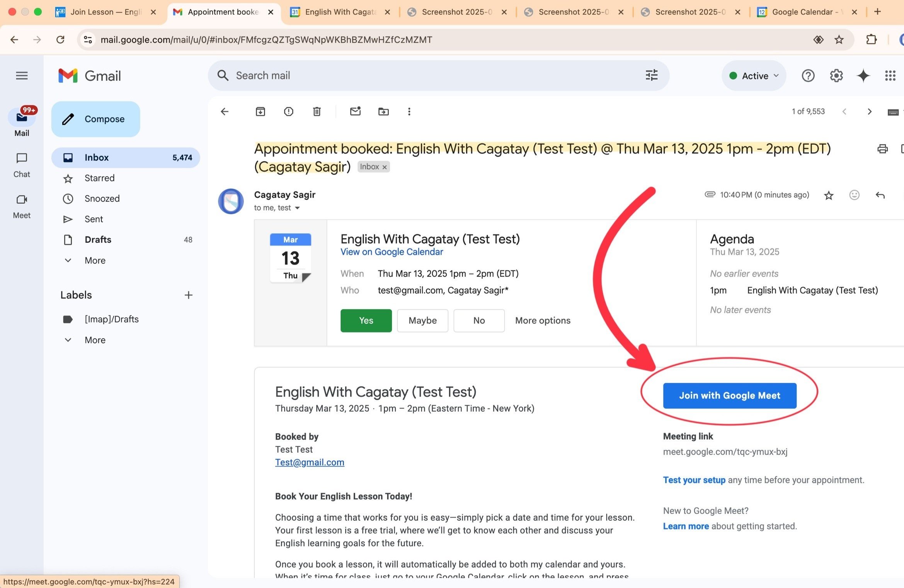RSVP No to the appointment
Viewport: 904px width, 588px height.
[479, 320]
